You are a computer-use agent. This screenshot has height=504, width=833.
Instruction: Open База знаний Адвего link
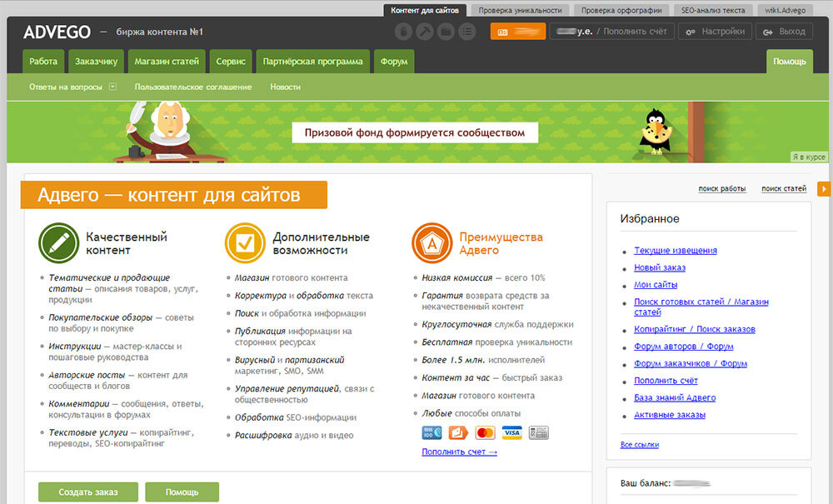point(675,397)
